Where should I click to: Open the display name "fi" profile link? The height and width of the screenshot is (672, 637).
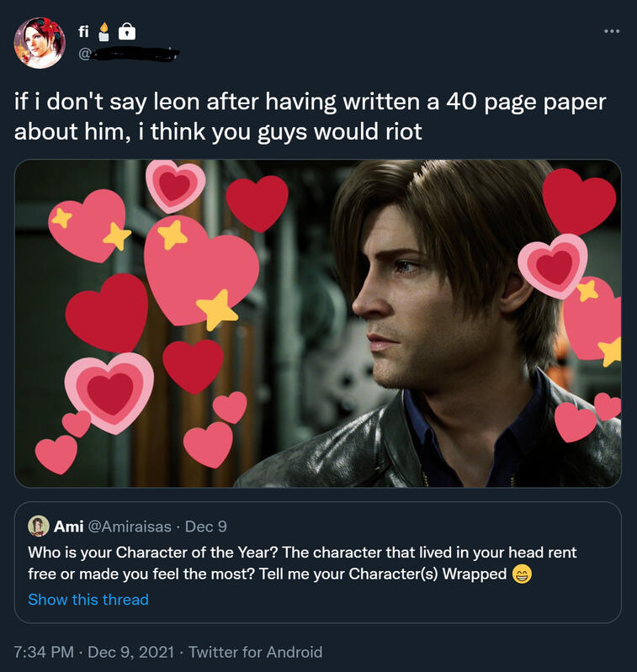[85, 32]
